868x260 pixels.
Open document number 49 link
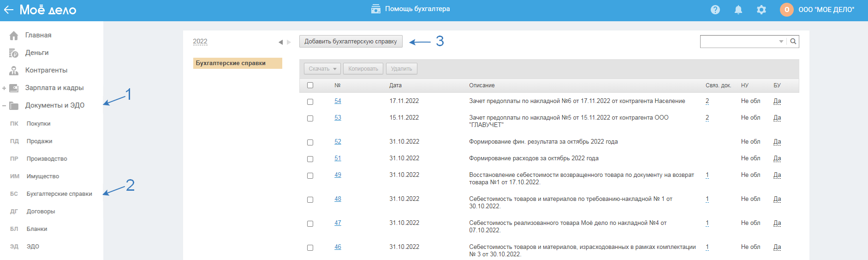point(338,175)
